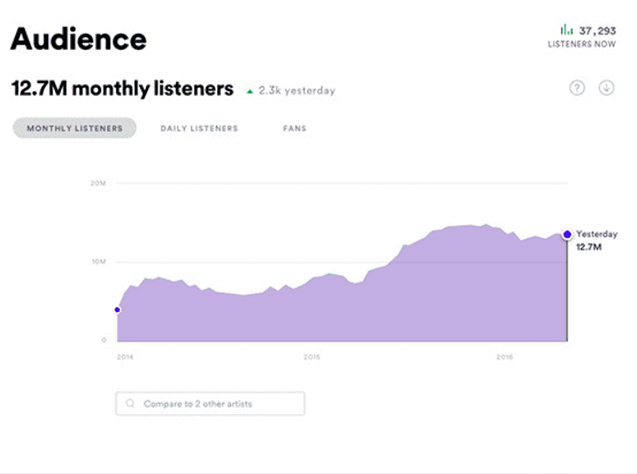Focus the Compare to 2 other artists field
This screenshot has height=474, width=637.
click(210, 404)
